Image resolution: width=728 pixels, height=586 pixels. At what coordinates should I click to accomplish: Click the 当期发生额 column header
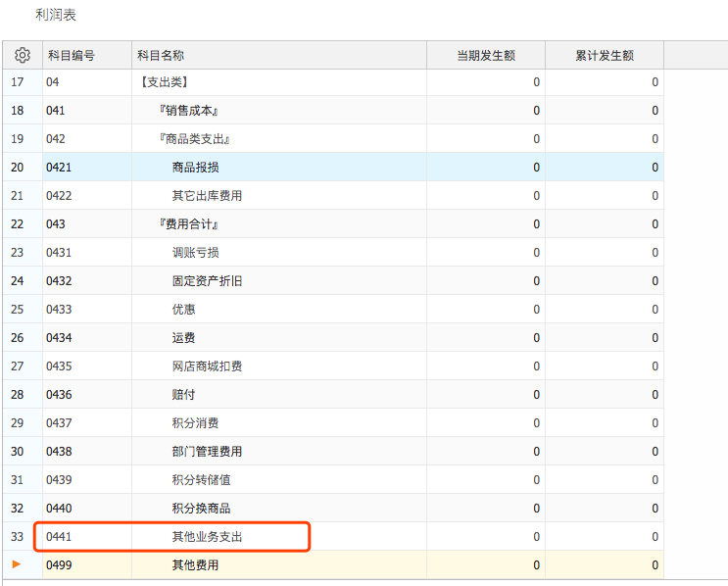pyautogui.click(x=486, y=56)
